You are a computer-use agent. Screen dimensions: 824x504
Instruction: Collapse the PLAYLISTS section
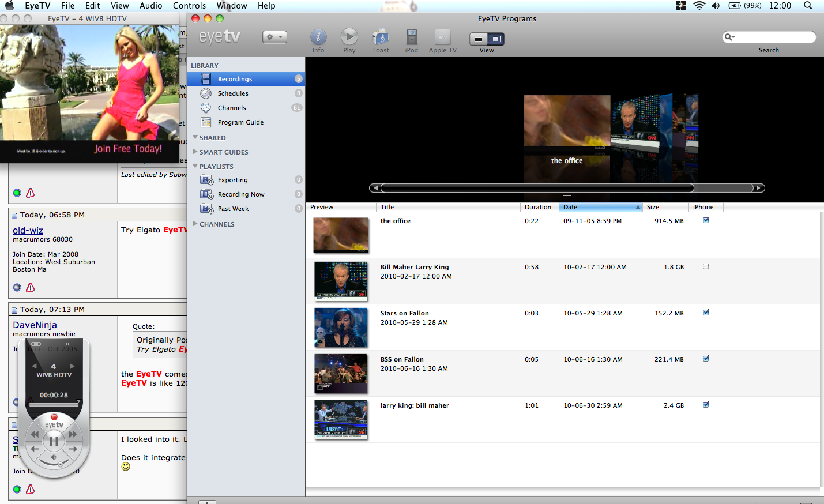pyautogui.click(x=195, y=166)
